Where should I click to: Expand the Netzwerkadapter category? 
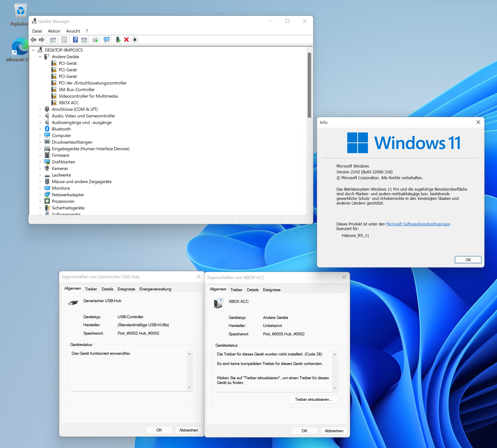[40, 195]
